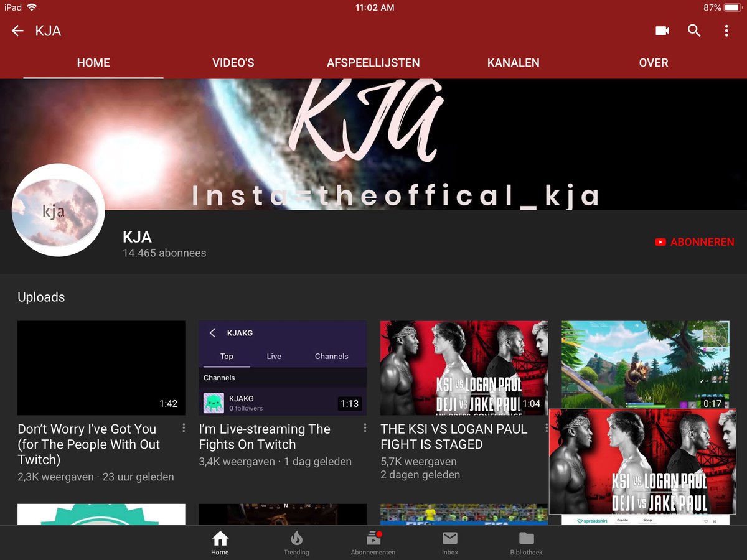
Task: Open I'm Live-streaming The Fights On Twitch title
Action: point(265,436)
